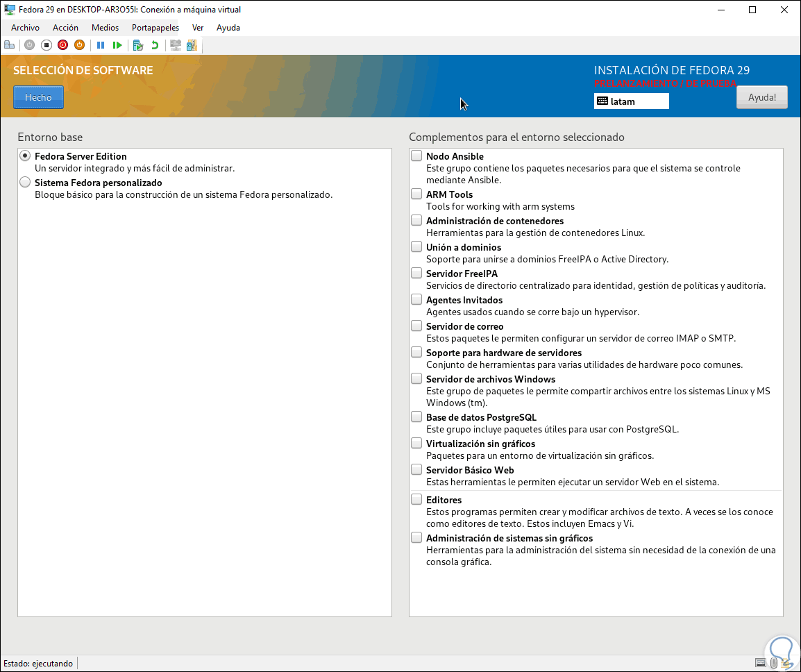Click the Ayuda! help button
This screenshot has width=801, height=672.
[x=761, y=97]
